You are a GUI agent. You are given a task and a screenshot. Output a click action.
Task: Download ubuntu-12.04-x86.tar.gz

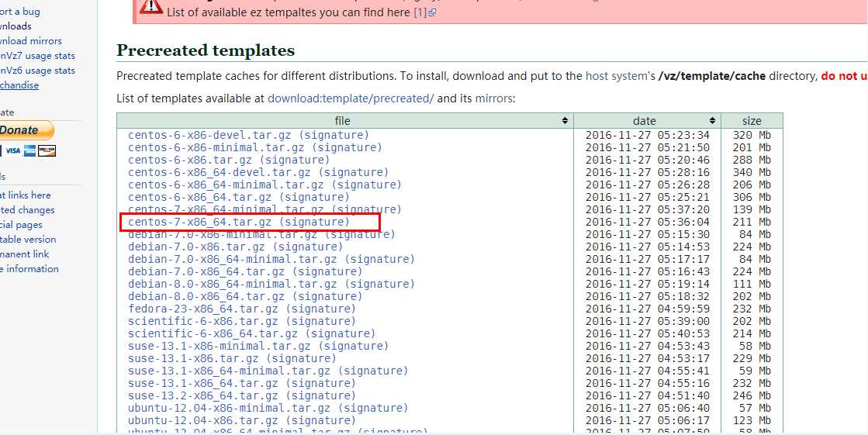point(203,420)
